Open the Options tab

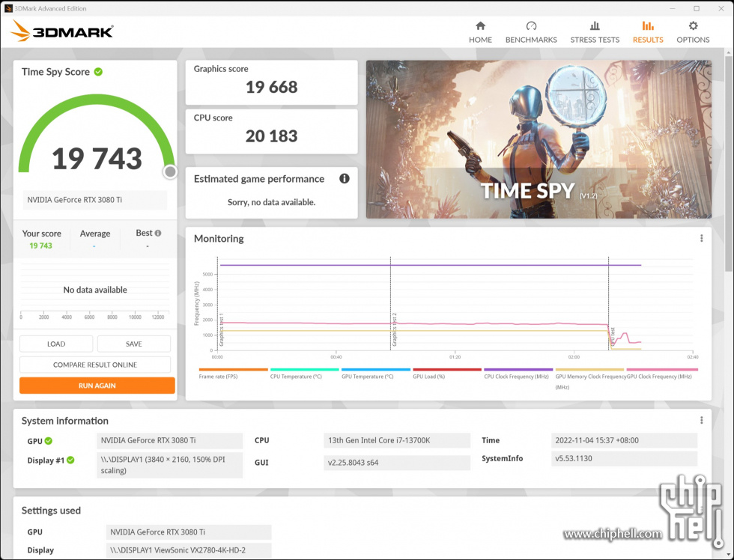[x=693, y=32]
